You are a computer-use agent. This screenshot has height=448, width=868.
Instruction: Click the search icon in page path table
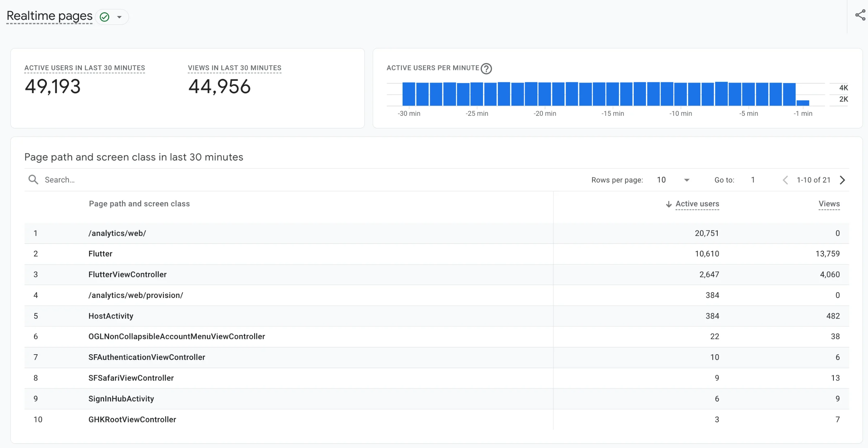(x=33, y=179)
